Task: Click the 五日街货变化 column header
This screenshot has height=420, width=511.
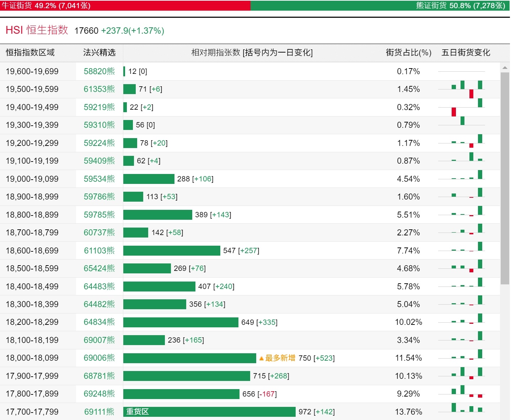Action: 466,53
